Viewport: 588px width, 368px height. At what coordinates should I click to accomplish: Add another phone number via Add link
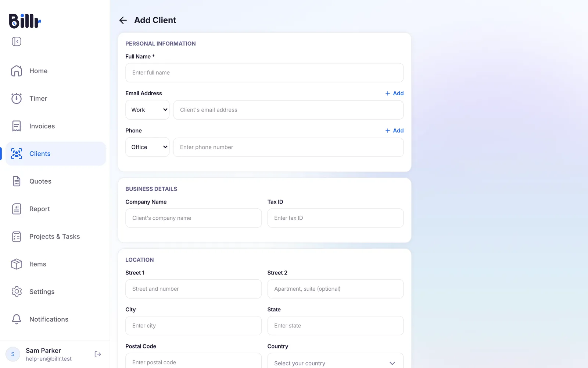click(394, 131)
